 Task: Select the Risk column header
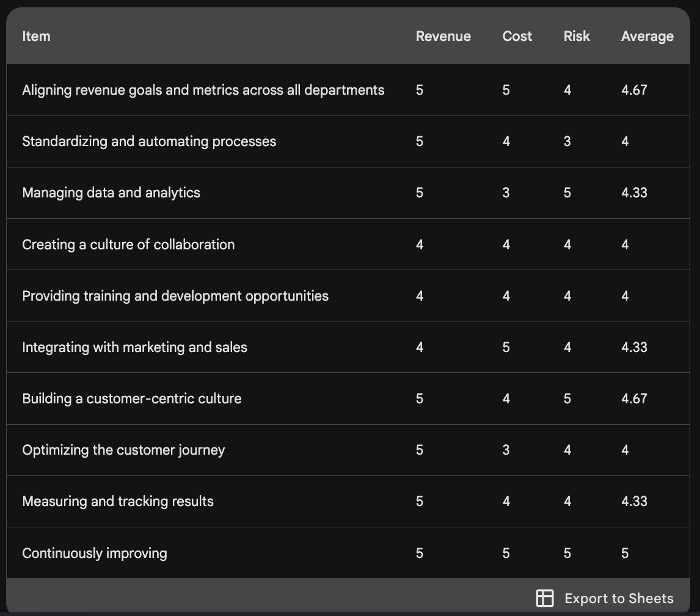click(x=577, y=36)
